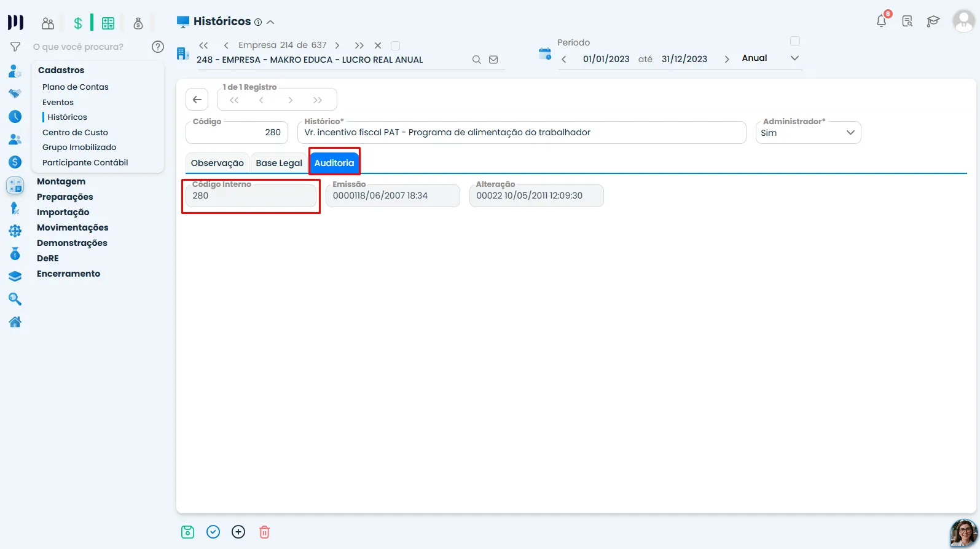Open the user profile avatar
Viewport: 980px width, 549px height.
963,21
